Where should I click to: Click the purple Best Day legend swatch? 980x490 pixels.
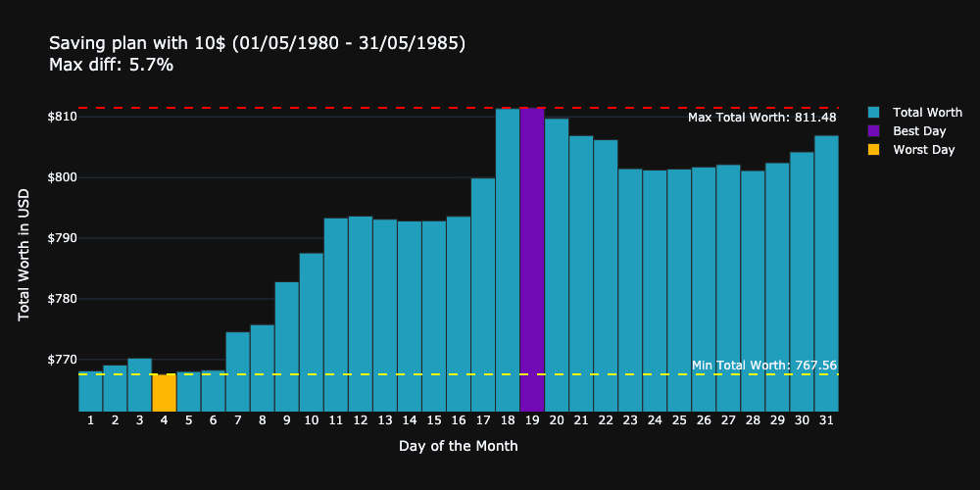point(874,131)
